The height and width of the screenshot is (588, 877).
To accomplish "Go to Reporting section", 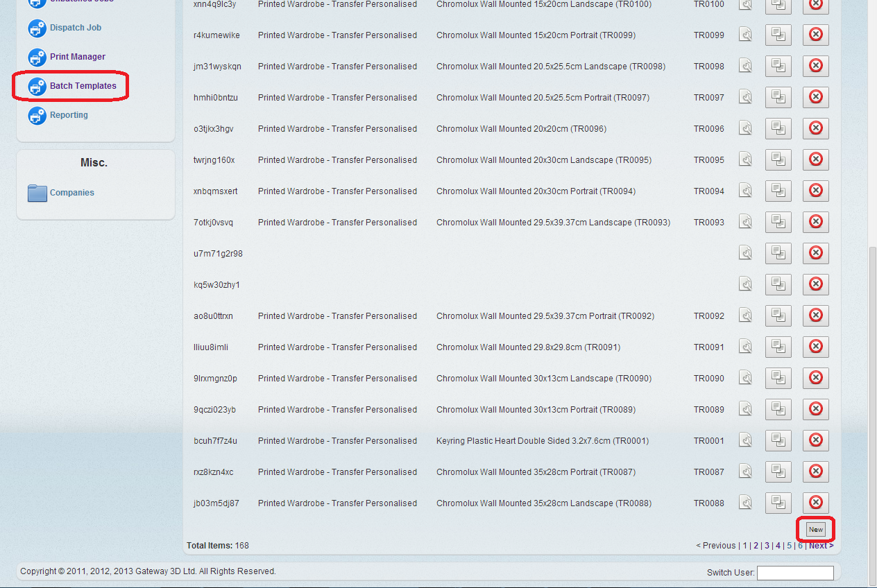I will coord(69,115).
